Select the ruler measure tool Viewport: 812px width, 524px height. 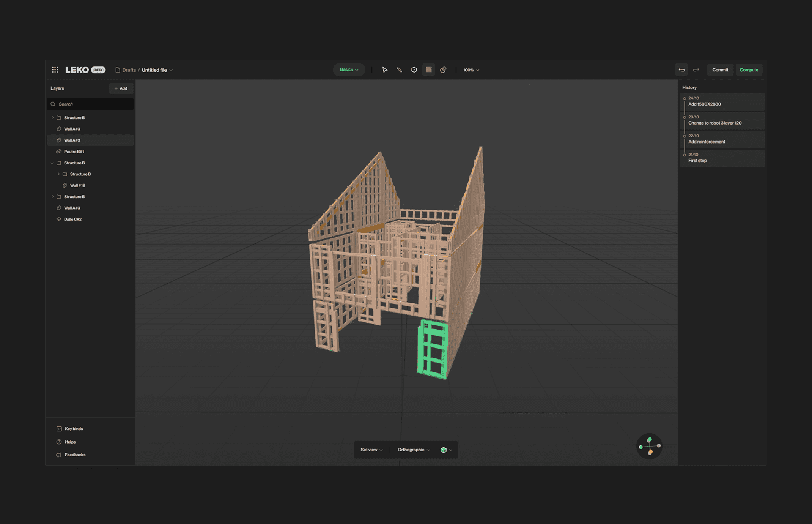399,70
